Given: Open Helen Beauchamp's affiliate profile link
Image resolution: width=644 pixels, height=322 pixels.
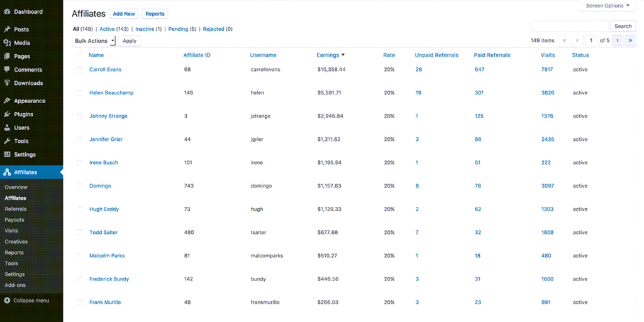Looking at the screenshot, I should [111, 93].
